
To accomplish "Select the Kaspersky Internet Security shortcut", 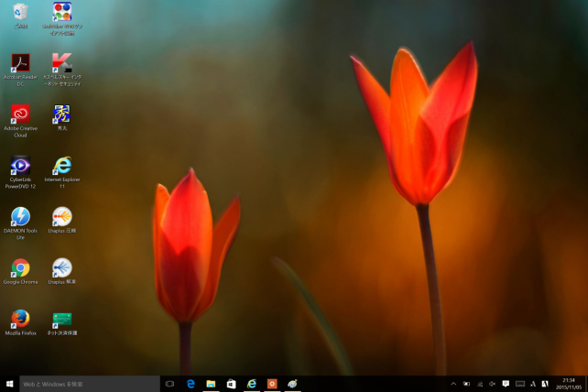I will (x=62, y=70).
